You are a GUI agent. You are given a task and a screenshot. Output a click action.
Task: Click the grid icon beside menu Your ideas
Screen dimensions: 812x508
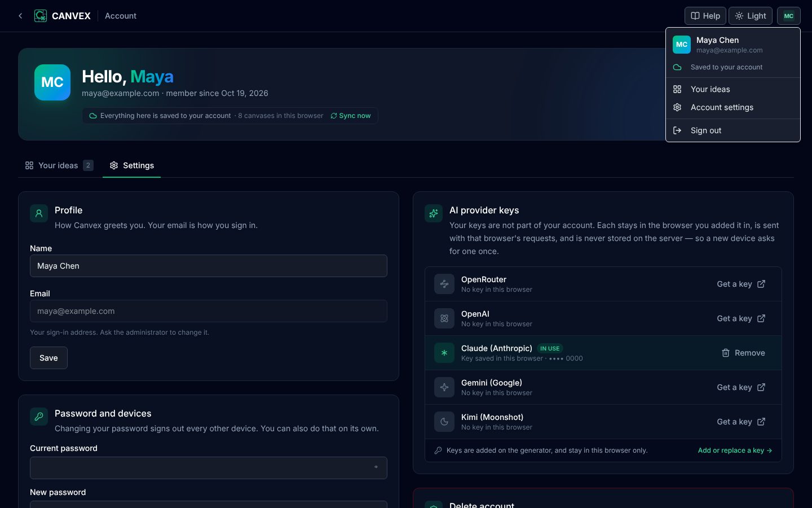coord(677,89)
